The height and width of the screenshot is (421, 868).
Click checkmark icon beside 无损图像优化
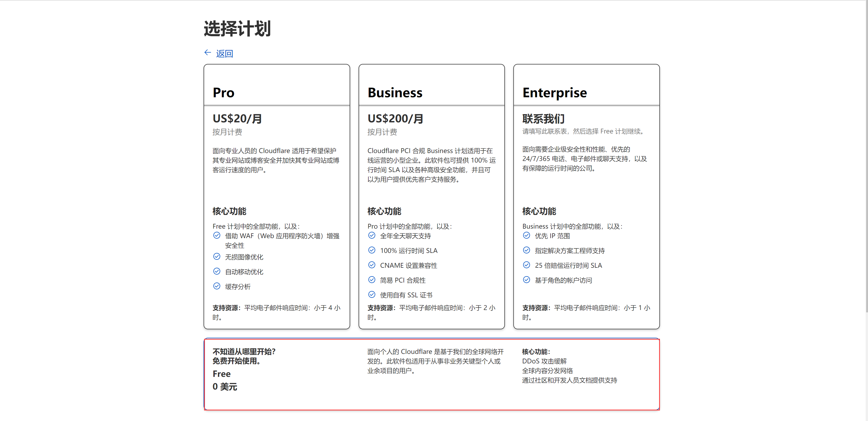click(x=217, y=256)
